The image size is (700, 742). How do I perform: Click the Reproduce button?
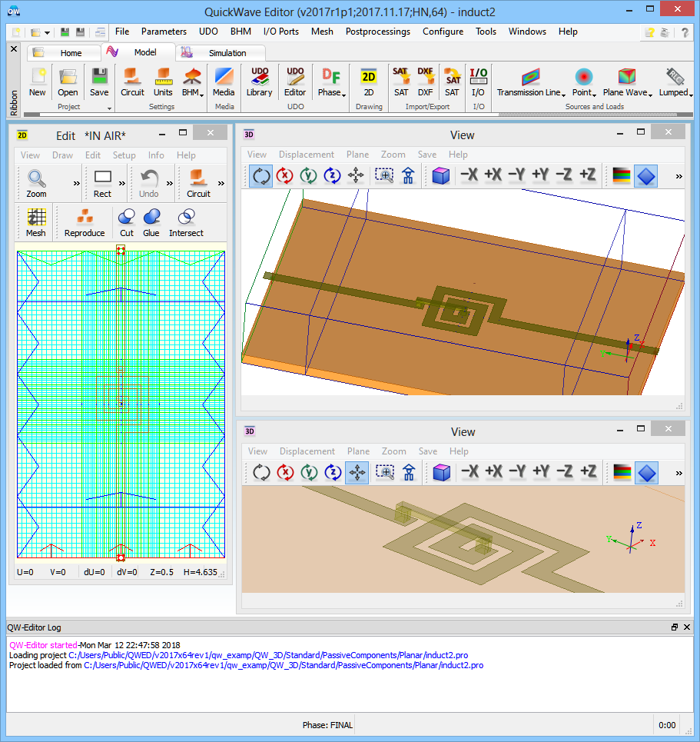click(85, 222)
